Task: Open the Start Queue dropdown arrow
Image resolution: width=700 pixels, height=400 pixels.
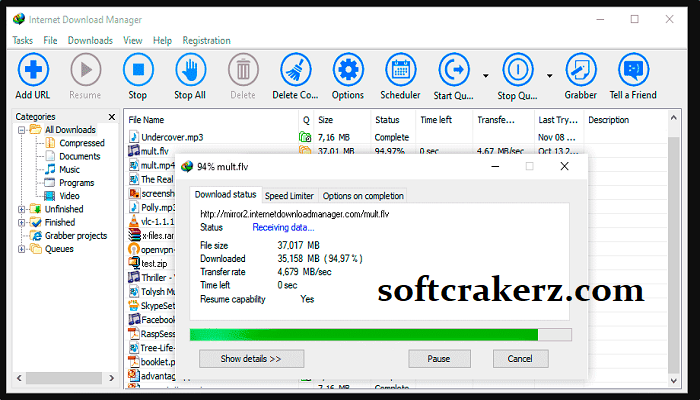Action: pos(485,75)
